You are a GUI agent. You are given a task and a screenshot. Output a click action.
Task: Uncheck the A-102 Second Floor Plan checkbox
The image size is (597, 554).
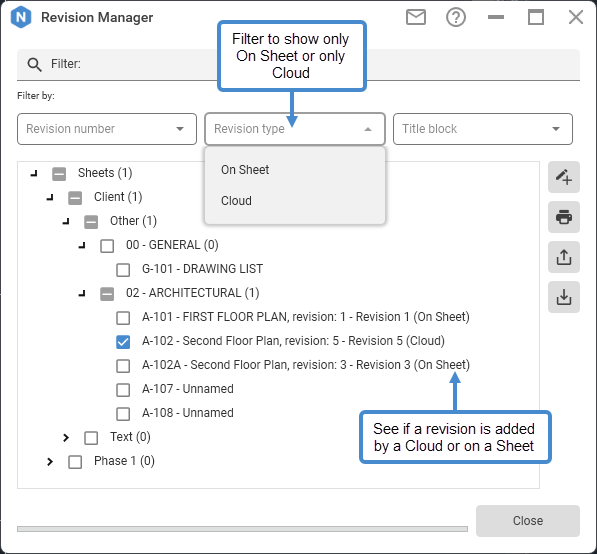(123, 342)
